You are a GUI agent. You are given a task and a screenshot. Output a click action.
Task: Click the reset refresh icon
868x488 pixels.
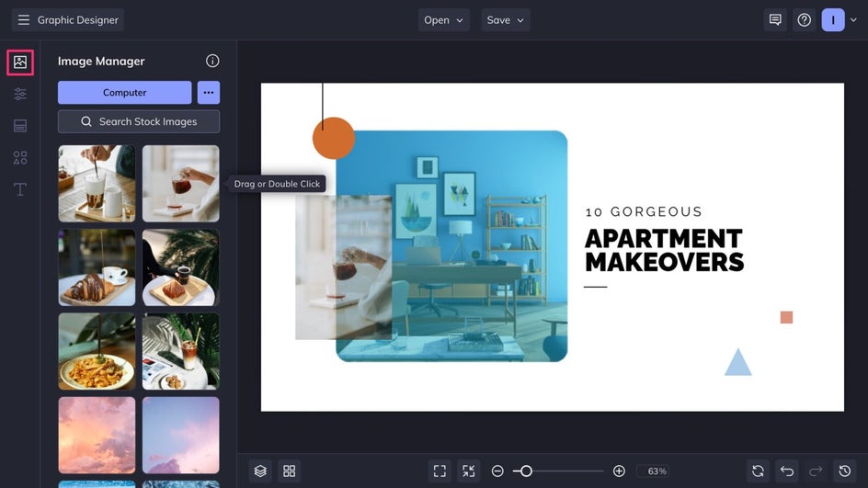pos(758,471)
